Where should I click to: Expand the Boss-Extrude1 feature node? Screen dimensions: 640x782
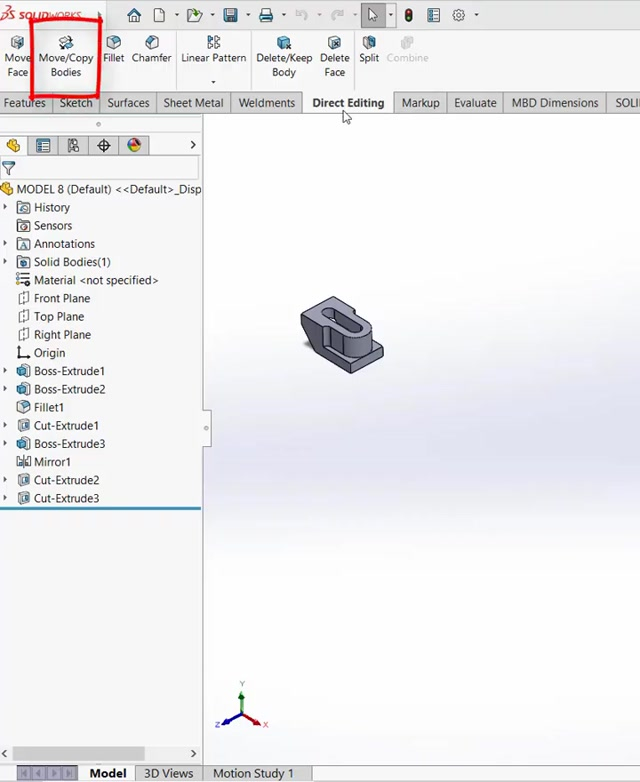coord(6,371)
